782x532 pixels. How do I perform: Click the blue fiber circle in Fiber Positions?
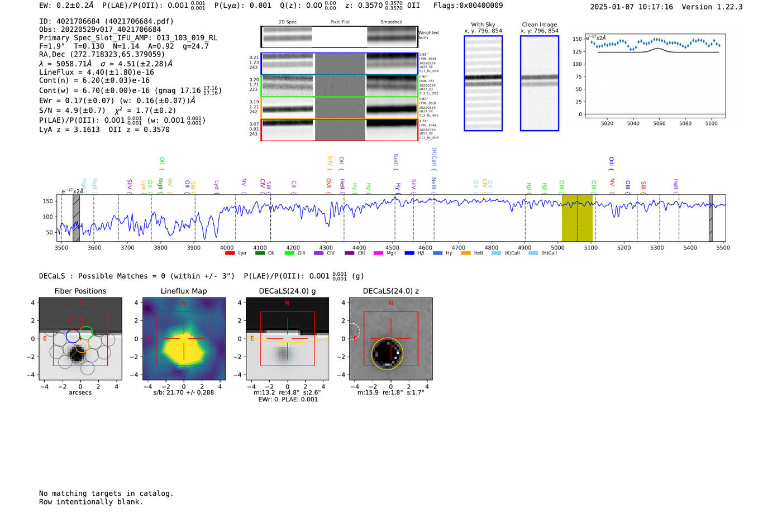73,336
